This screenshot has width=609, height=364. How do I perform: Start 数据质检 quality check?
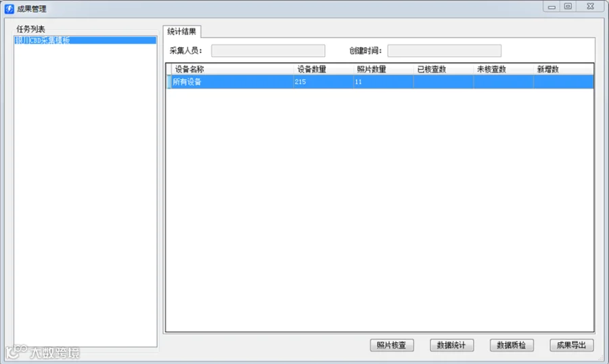click(512, 345)
